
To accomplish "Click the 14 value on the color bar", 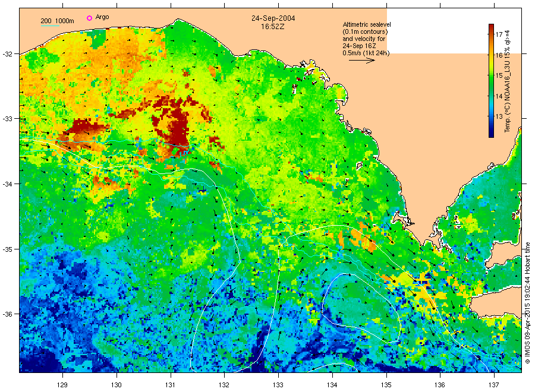I will click(x=499, y=96).
